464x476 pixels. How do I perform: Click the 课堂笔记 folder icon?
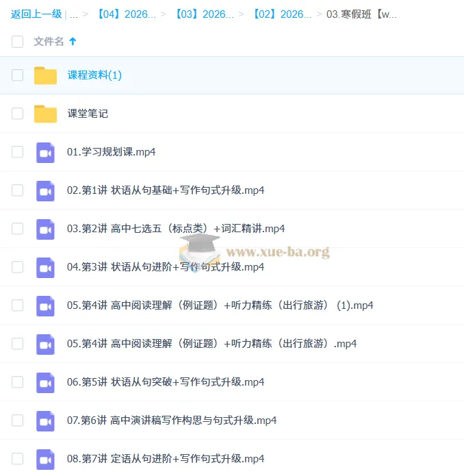click(45, 114)
